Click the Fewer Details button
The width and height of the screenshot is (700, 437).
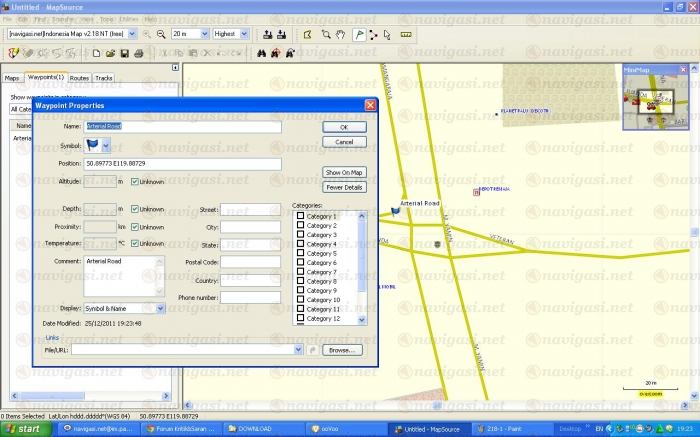click(x=344, y=187)
